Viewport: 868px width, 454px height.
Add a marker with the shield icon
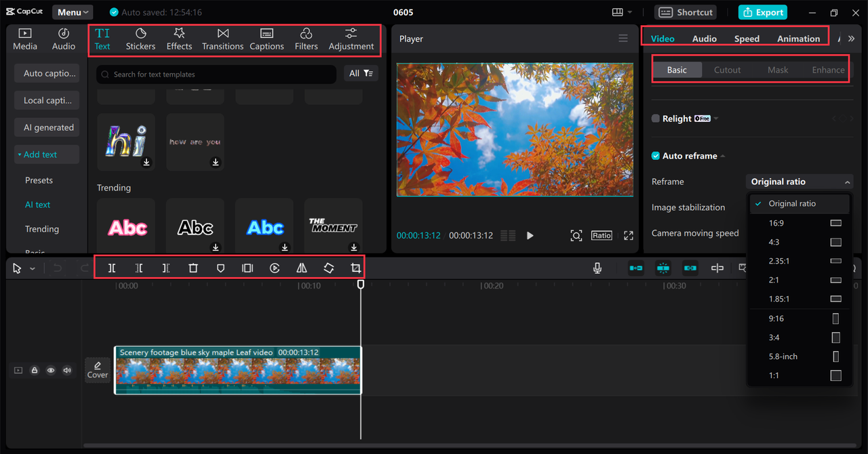tap(220, 268)
